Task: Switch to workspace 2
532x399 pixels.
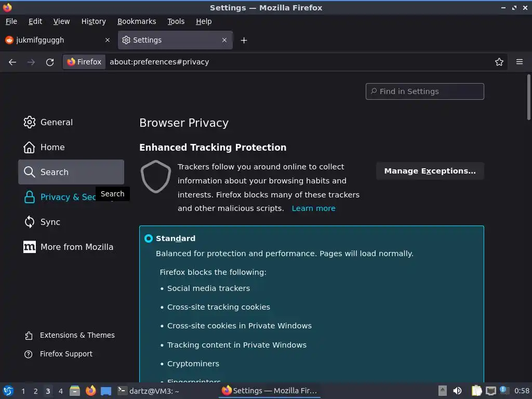Action: tap(35, 391)
